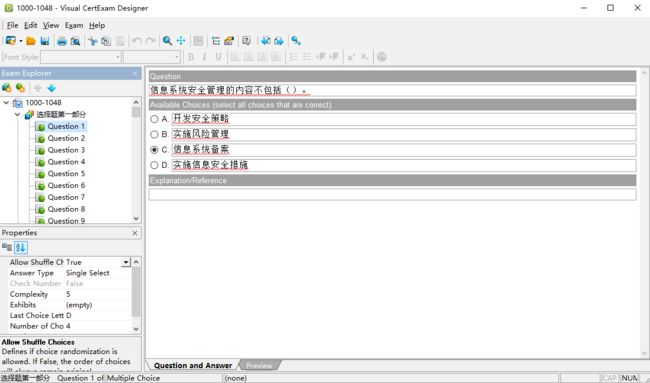
Task: Select radio button for choice B
Action: [x=154, y=134]
